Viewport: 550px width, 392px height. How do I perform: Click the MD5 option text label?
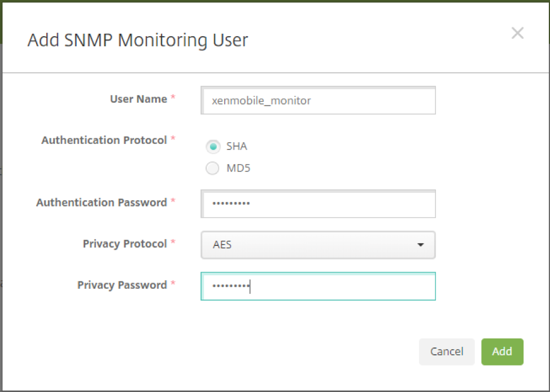(238, 168)
